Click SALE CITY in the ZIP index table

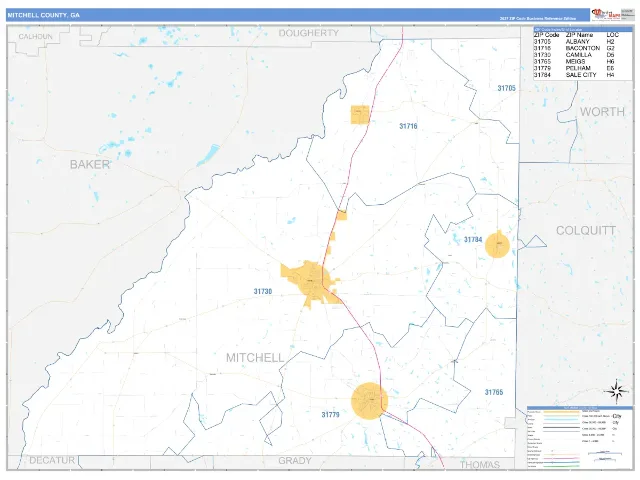click(x=581, y=75)
